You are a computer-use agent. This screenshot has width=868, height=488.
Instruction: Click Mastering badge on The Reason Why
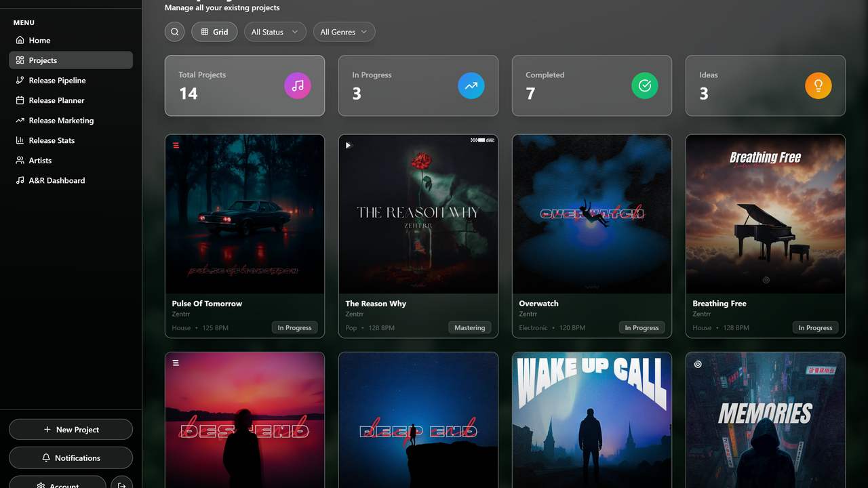[x=470, y=328]
